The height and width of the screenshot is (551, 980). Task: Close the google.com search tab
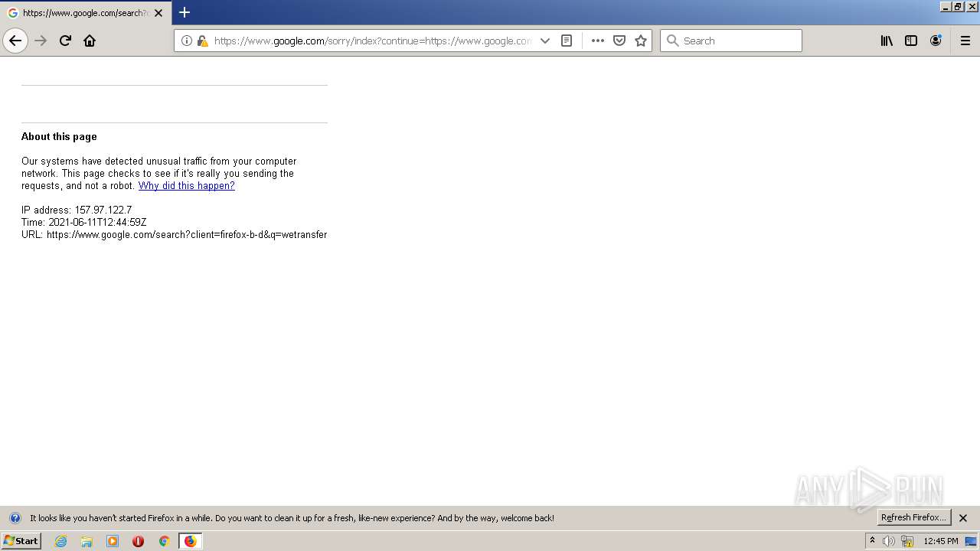158,13
